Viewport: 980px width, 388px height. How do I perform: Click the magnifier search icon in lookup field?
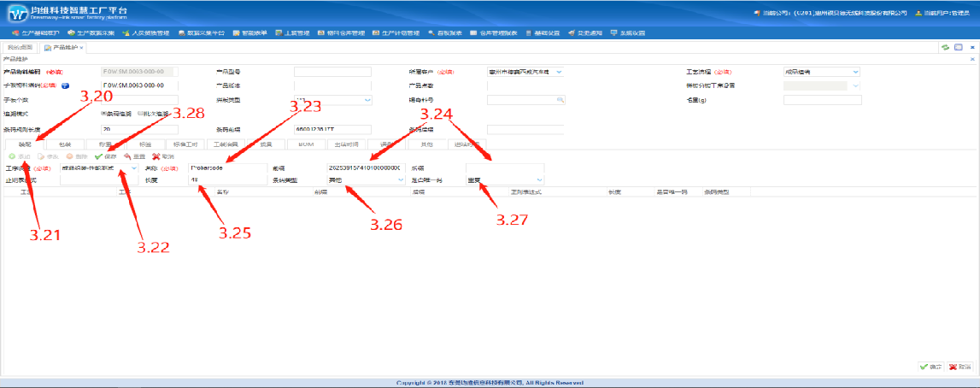point(560,100)
